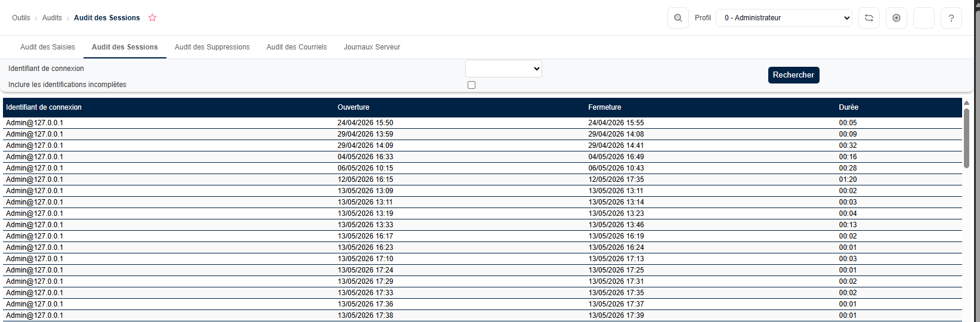Click the Outils breadcrumb link
The image size is (980, 322).
[x=21, y=18]
